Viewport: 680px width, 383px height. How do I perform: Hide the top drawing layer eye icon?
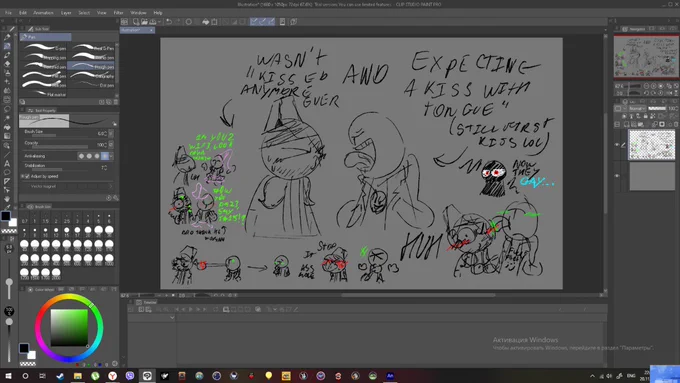[617, 145]
